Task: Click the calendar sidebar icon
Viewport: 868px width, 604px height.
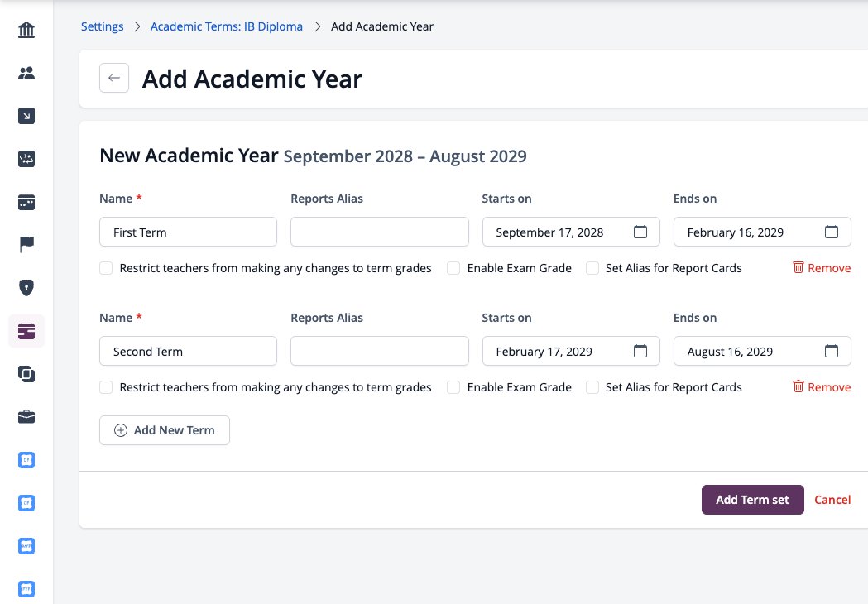Action: [26, 202]
